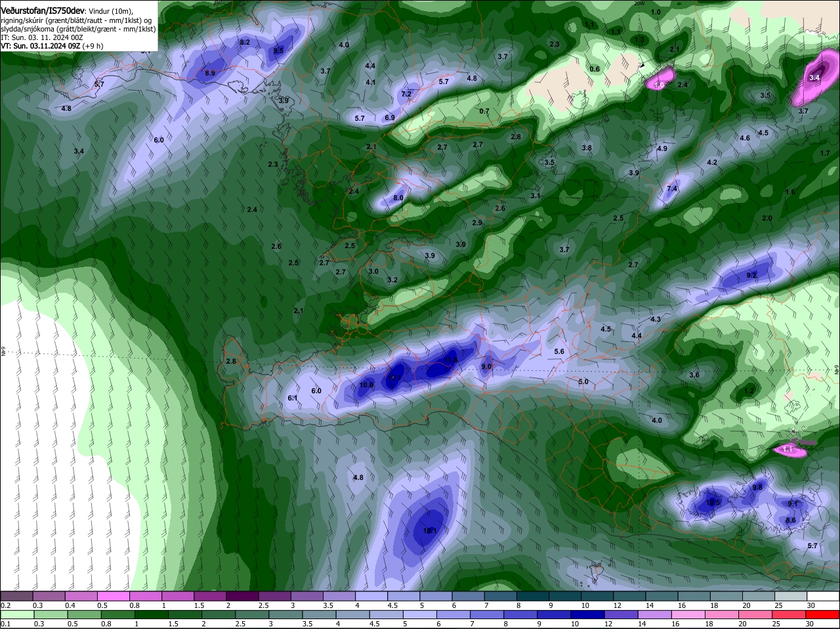840x629 pixels.
Task: Select the dark purple swatch starting at 2, top legend row
Action: pyautogui.click(x=242, y=596)
